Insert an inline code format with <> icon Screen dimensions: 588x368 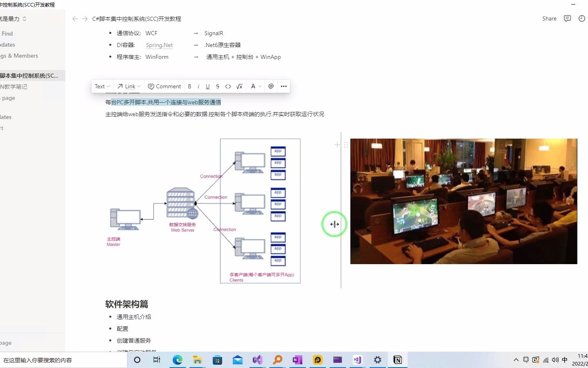[x=228, y=86]
